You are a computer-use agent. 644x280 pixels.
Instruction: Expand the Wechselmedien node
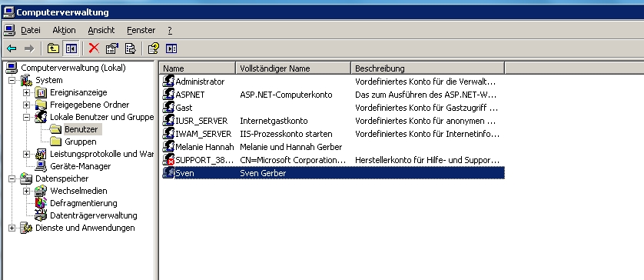27,192
